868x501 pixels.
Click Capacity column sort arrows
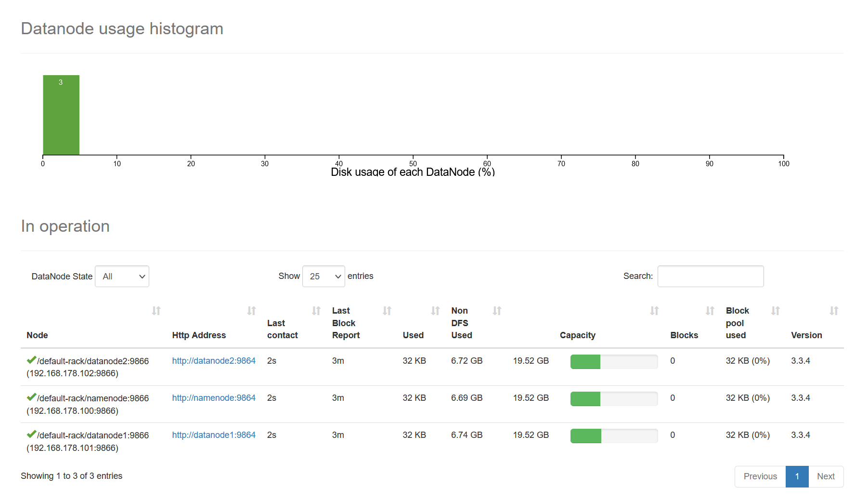(654, 311)
